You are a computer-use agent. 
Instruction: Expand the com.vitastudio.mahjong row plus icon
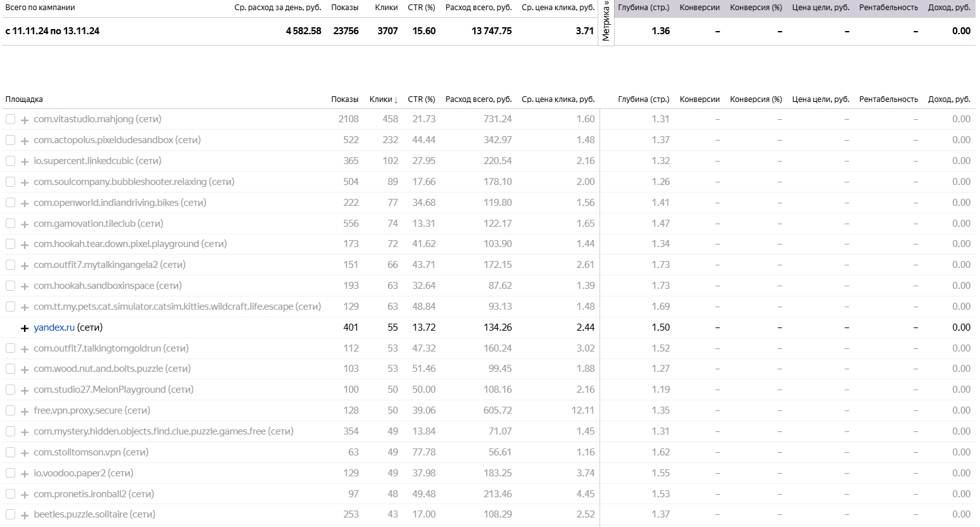click(x=25, y=120)
